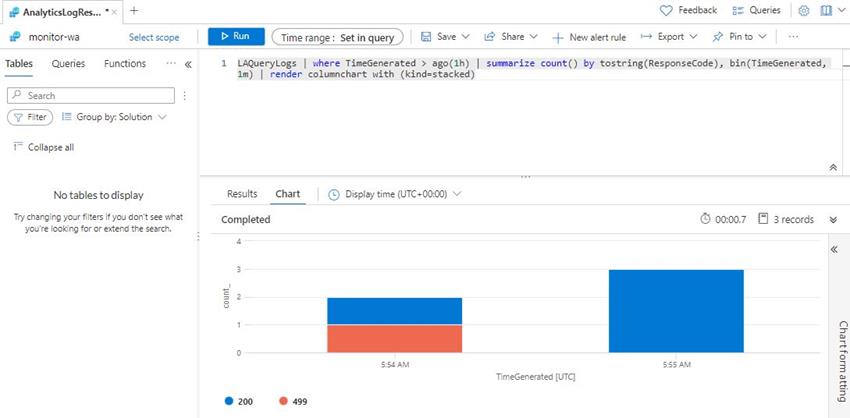Click the Completed status text

(246, 220)
